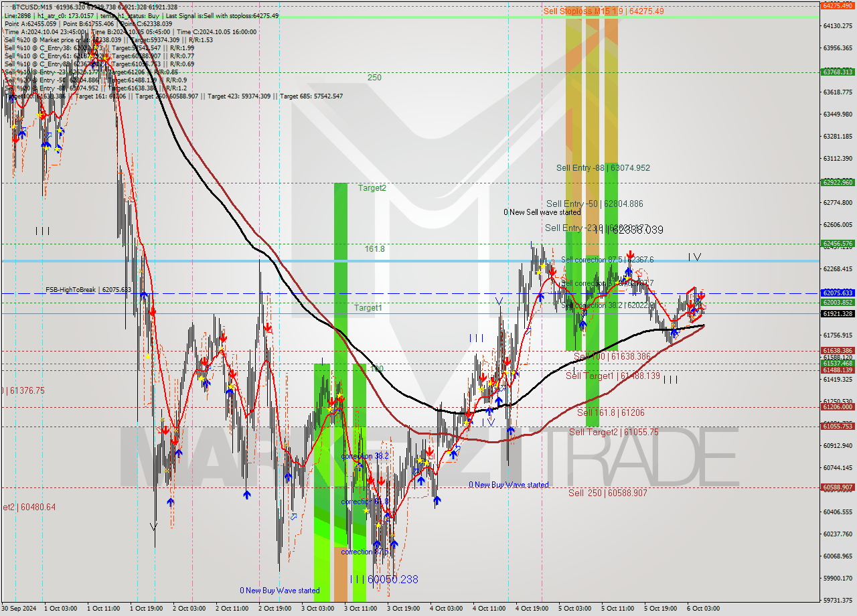Click the red 64275.490 price tag
Viewport: 857px width, 616px height.
(838, 5)
